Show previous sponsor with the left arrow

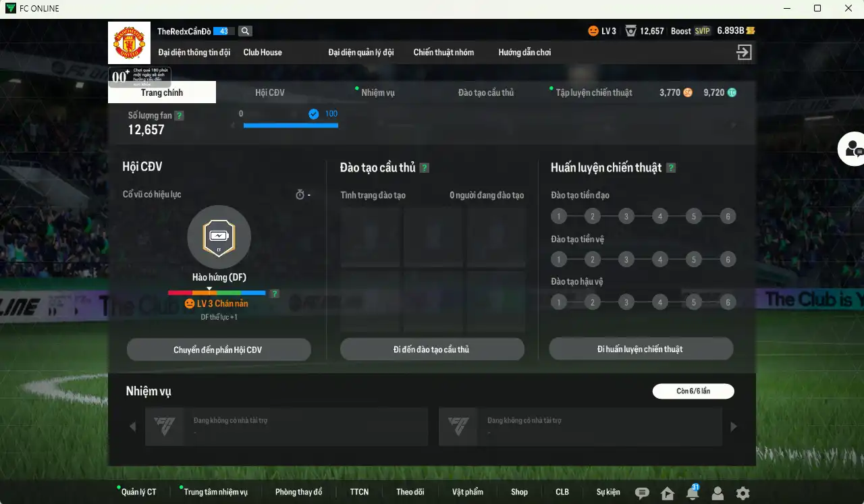coord(132,426)
